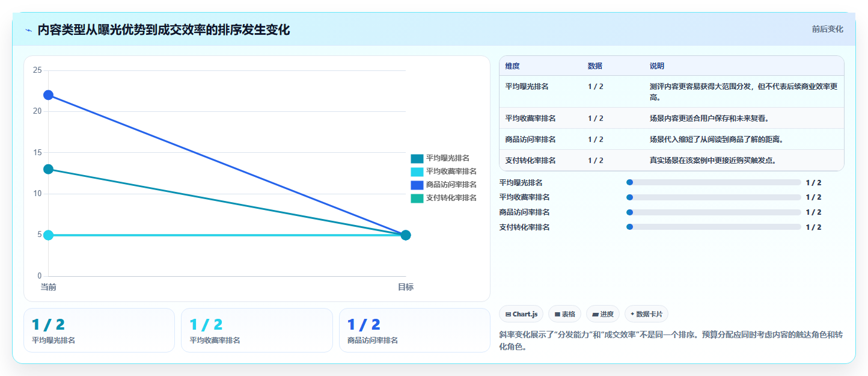
Task: Select the Chart.js tag button
Action: click(521, 314)
